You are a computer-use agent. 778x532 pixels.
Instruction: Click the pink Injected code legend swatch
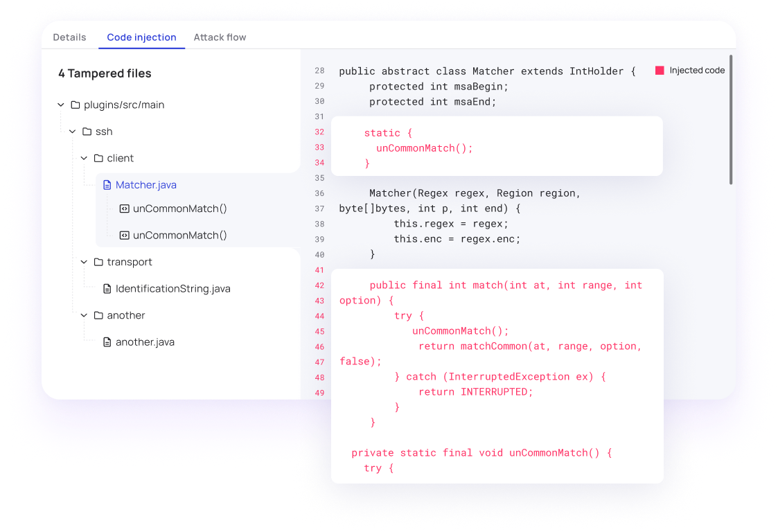(660, 71)
